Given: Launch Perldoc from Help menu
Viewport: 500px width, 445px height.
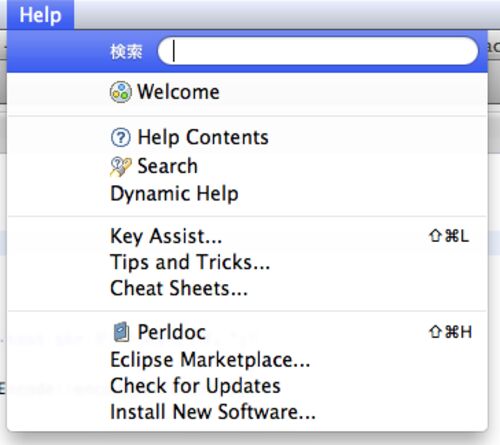Looking at the screenshot, I should coord(247,332).
